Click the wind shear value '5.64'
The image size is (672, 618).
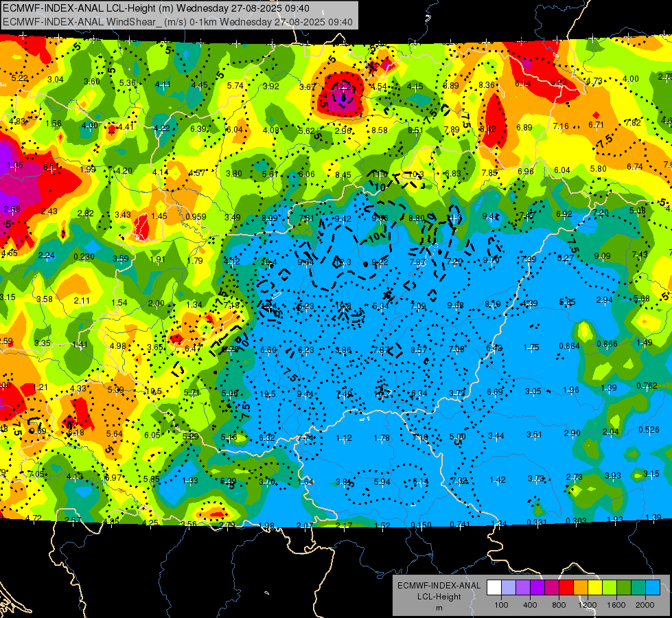115,433
